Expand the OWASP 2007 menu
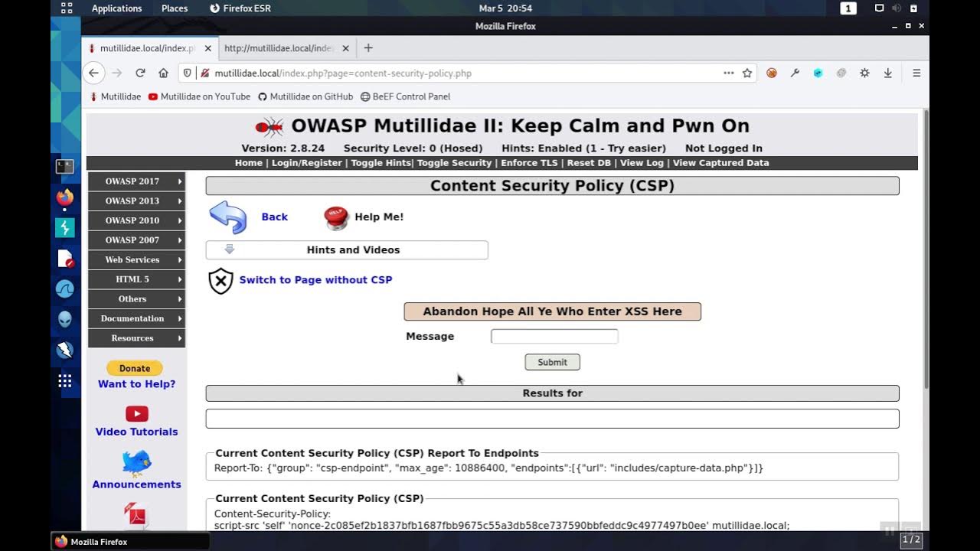The height and width of the screenshot is (551, 980). [136, 240]
